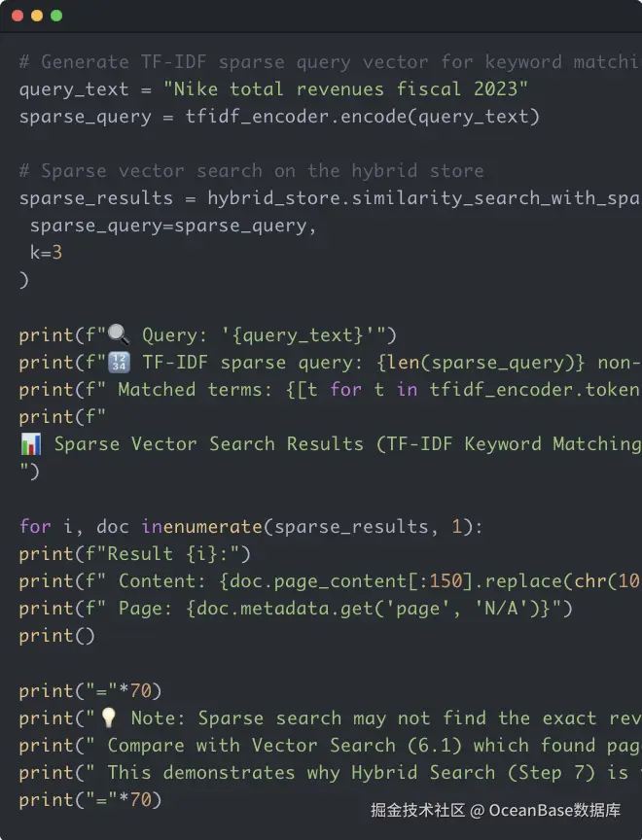The width and height of the screenshot is (642, 840).
Task: Click the light bulb emoji before Note
Action: pos(109,718)
